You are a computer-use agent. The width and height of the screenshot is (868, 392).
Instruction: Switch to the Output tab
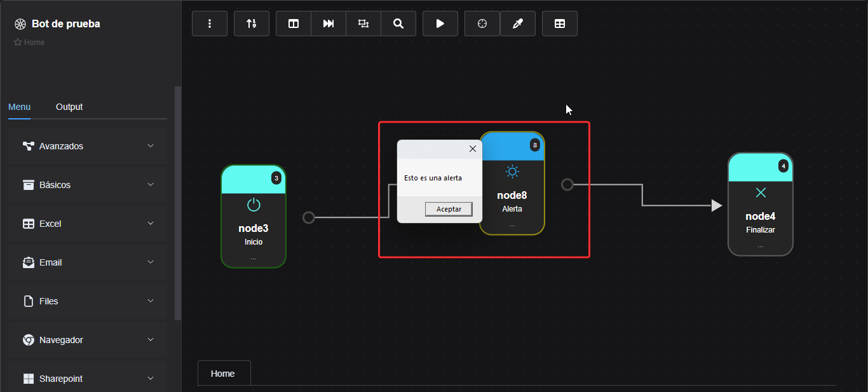point(69,107)
